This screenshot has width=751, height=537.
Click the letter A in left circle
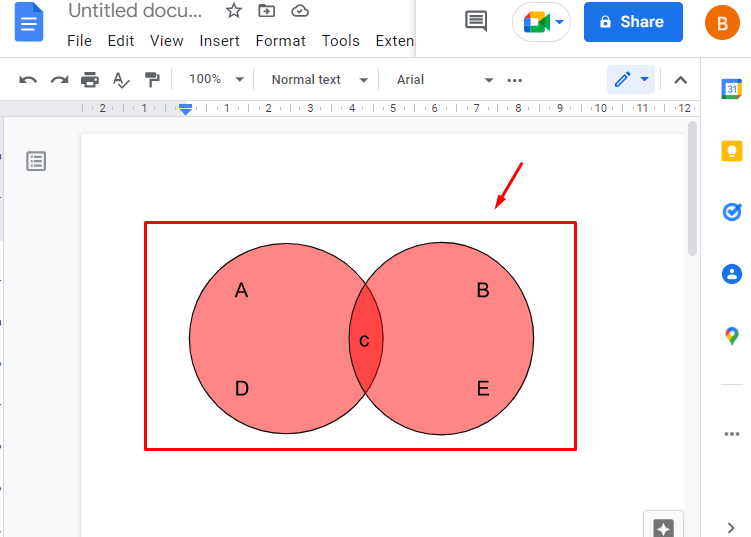coord(241,290)
